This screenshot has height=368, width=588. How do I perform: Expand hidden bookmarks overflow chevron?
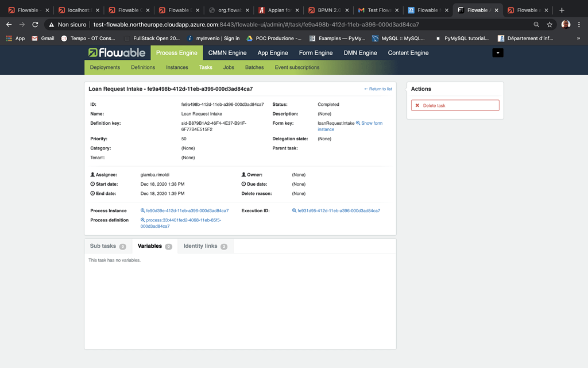tap(578, 39)
